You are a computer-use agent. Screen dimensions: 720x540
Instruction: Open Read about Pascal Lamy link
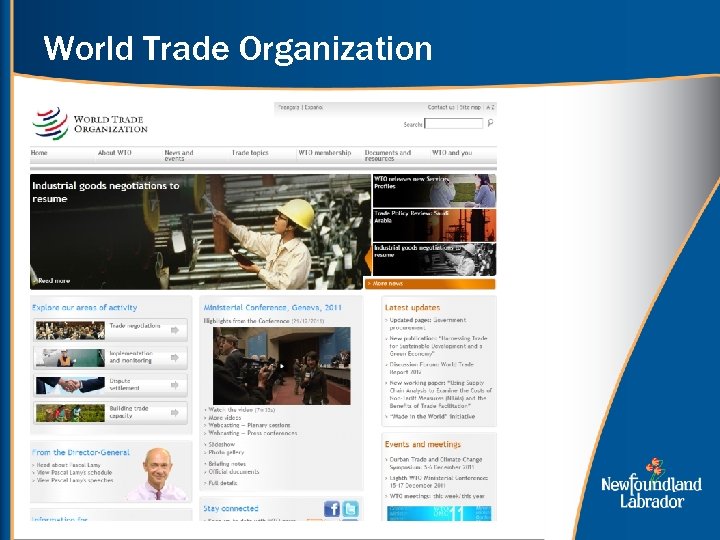pos(68,465)
